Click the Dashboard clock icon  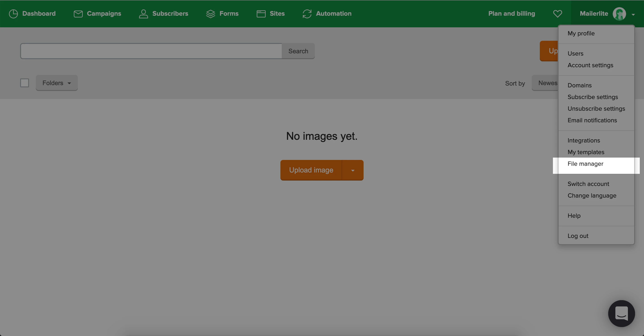13,14
